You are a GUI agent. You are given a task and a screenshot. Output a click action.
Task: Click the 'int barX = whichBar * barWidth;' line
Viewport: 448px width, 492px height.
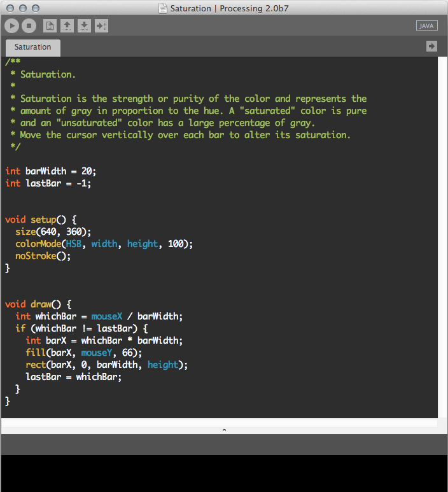(x=104, y=341)
